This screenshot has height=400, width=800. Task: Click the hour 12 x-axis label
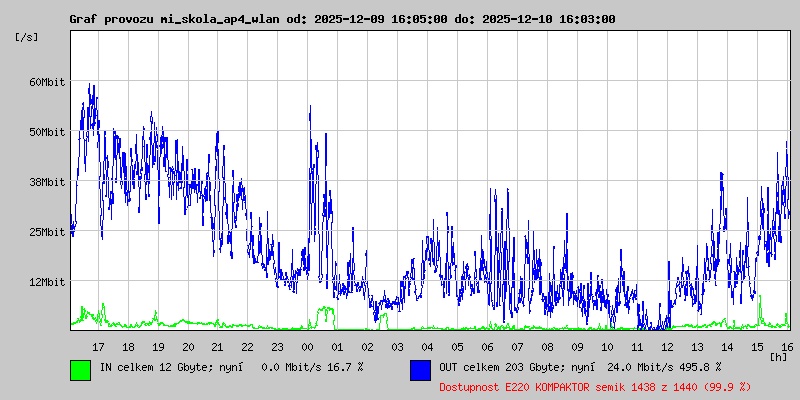coord(667,347)
